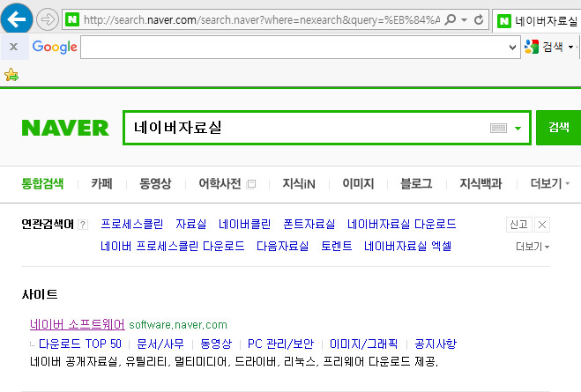Open related search 토렌트
This screenshot has width=581, height=392.
point(337,246)
